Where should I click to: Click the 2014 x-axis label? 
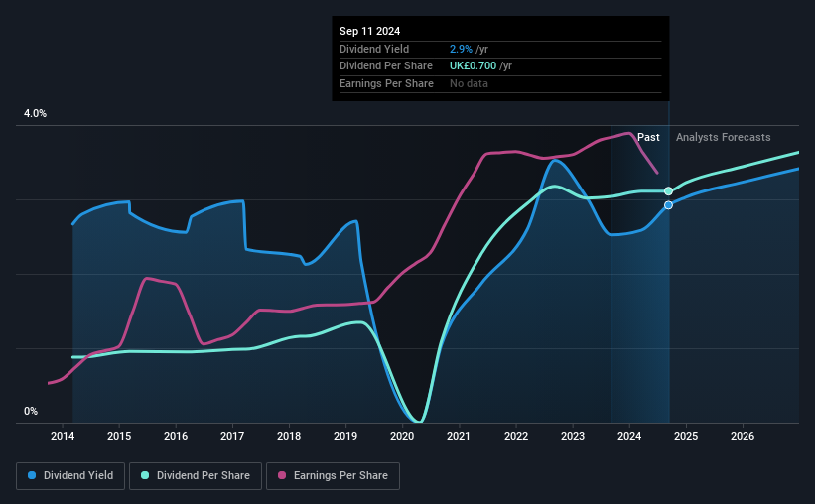(63, 436)
